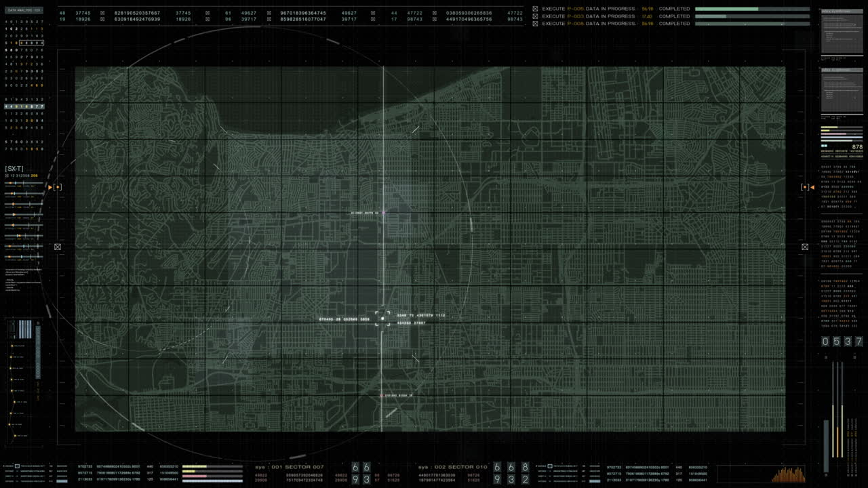Click the P-005 progress bar
Screen dimensions: 868x488
pyautogui.click(x=752, y=9)
